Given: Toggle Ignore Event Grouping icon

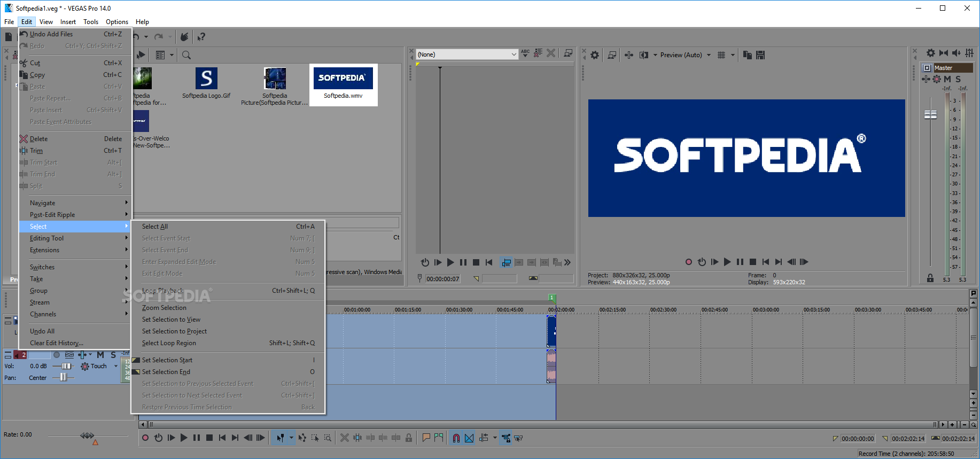Looking at the screenshot, I should click(518, 438).
